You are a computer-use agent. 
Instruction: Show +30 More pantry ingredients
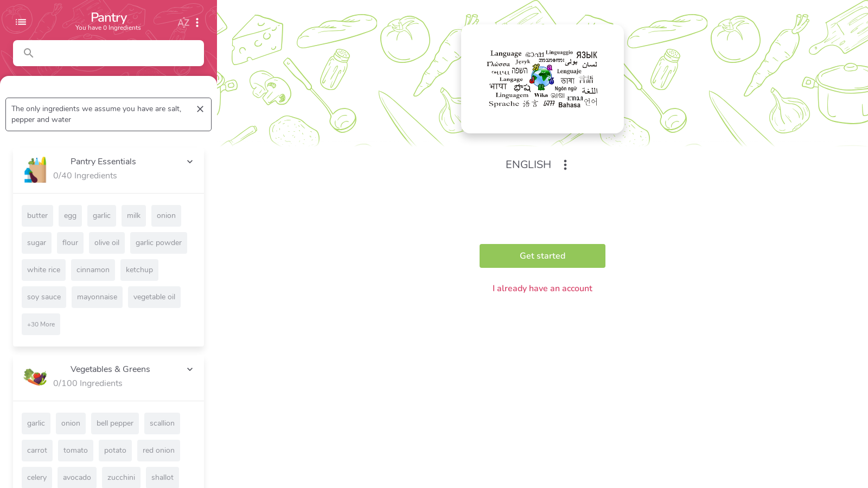41,324
